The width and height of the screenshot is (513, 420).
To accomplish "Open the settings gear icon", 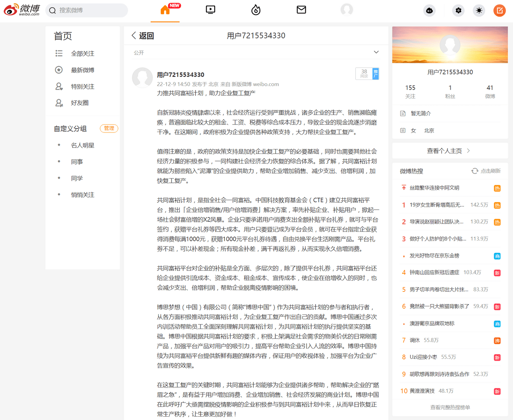I will (459, 11).
